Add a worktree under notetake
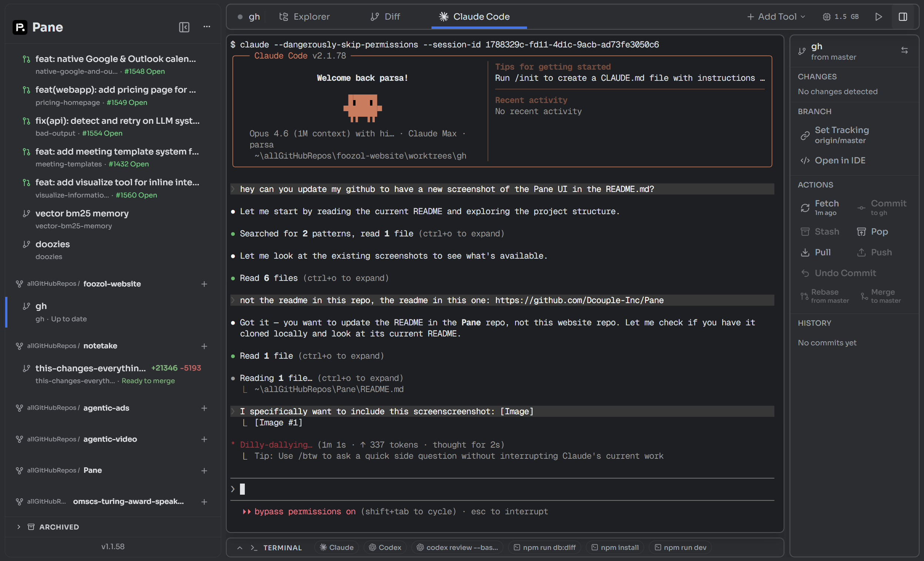 (204, 346)
